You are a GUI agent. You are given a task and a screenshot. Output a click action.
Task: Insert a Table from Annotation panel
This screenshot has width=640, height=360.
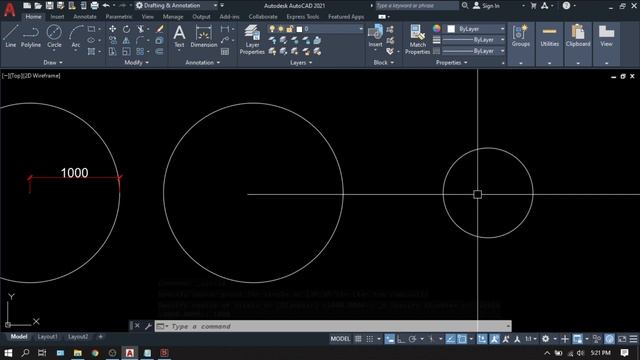(x=225, y=52)
